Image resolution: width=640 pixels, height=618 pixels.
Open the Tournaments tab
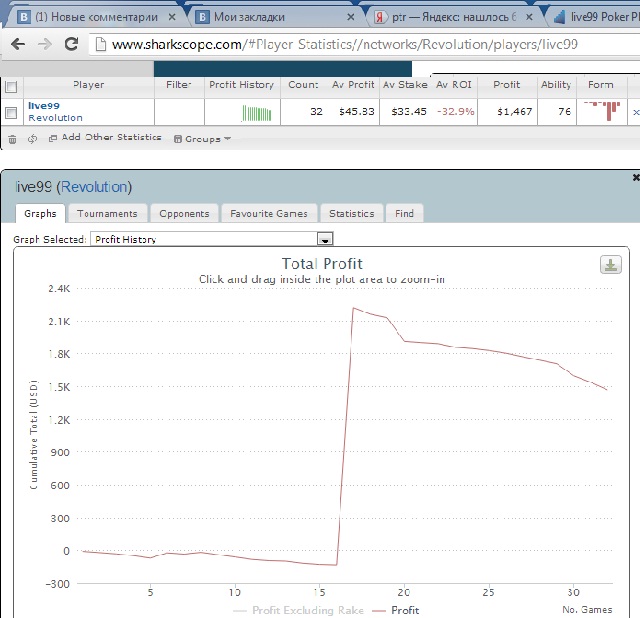tap(107, 213)
